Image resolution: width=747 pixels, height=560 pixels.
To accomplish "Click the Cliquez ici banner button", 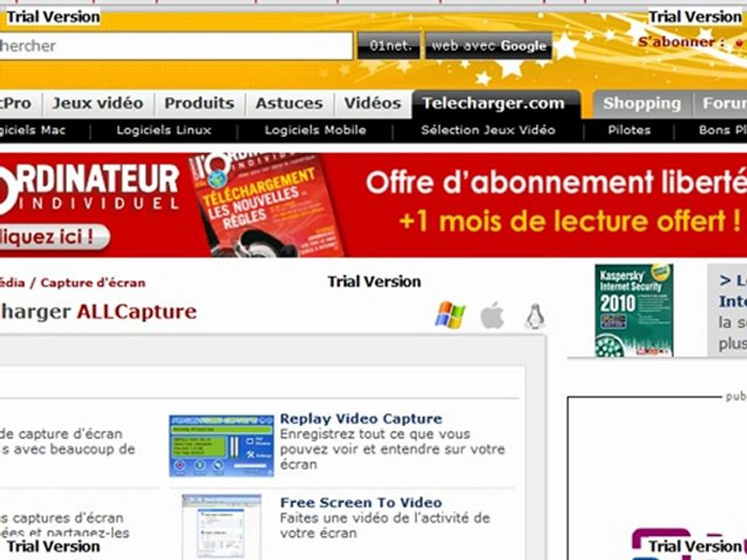I will [x=54, y=237].
